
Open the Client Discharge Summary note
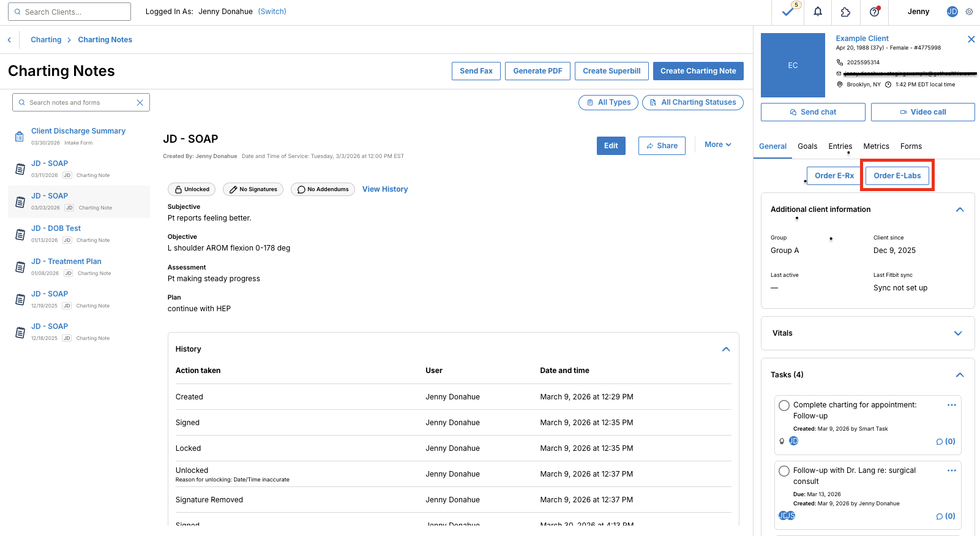(x=78, y=131)
